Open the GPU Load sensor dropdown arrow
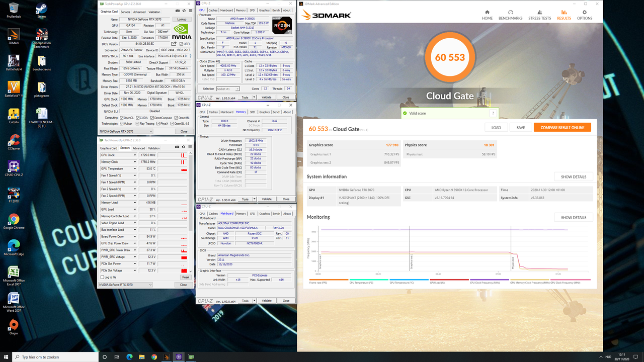Screen dimensions: 644x362 [x=134, y=210]
